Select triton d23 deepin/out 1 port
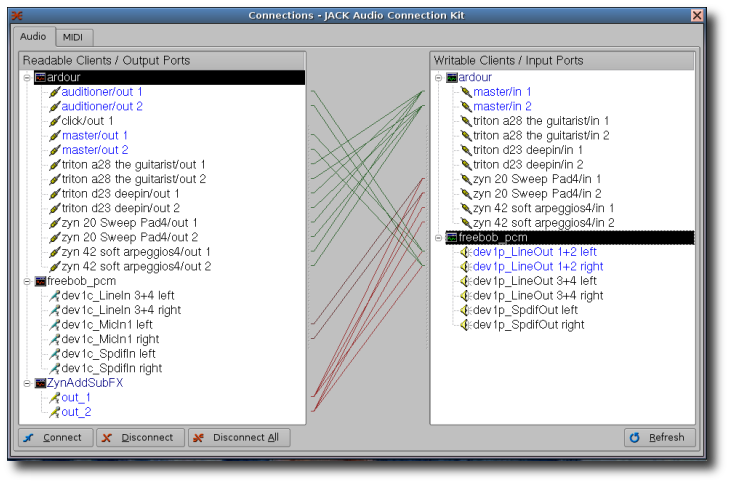 (x=120, y=194)
